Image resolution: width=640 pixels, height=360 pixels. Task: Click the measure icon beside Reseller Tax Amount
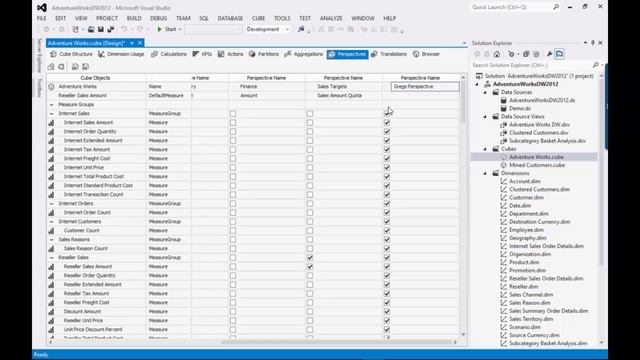click(x=51, y=293)
